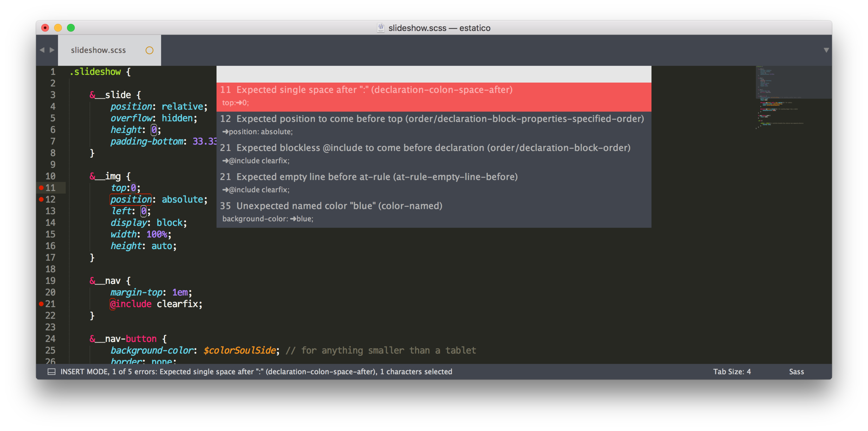Open the tab list dropdown arrow
Viewport: 868px width, 431px height.
click(x=826, y=50)
